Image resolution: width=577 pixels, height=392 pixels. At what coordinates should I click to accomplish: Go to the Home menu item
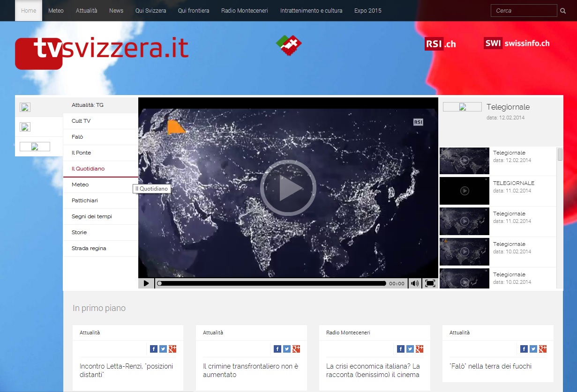point(29,11)
